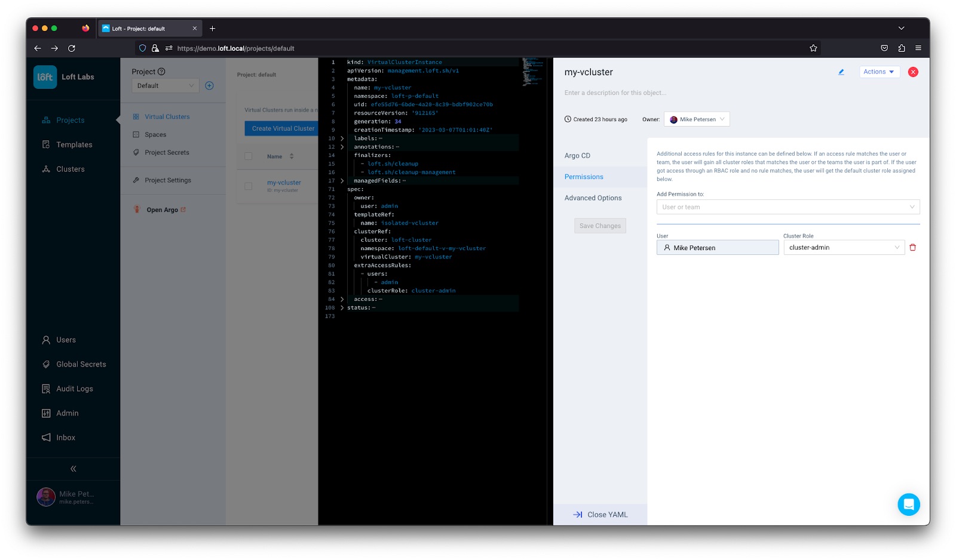This screenshot has width=956, height=560.
Task: Open the Advanced Options section
Action: [592, 198]
